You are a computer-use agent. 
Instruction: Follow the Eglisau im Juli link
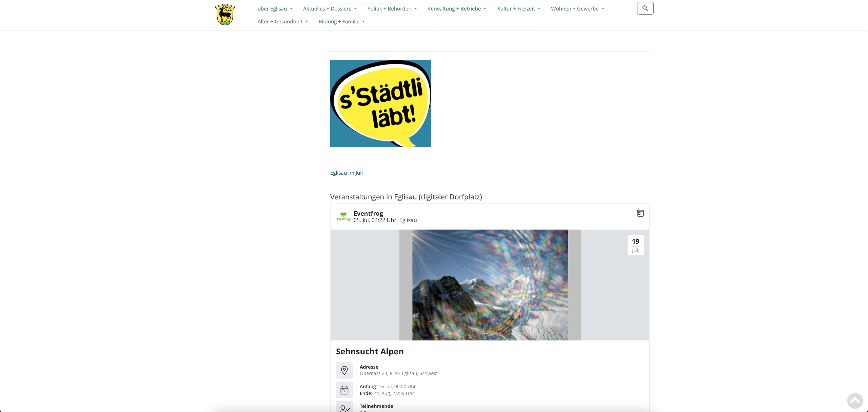click(347, 173)
